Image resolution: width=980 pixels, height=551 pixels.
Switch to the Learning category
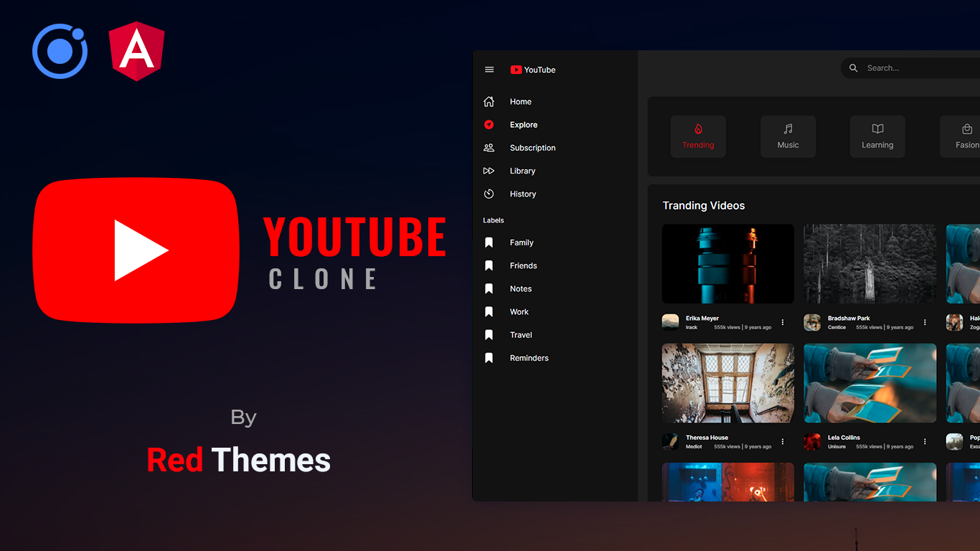pyautogui.click(x=877, y=136)
